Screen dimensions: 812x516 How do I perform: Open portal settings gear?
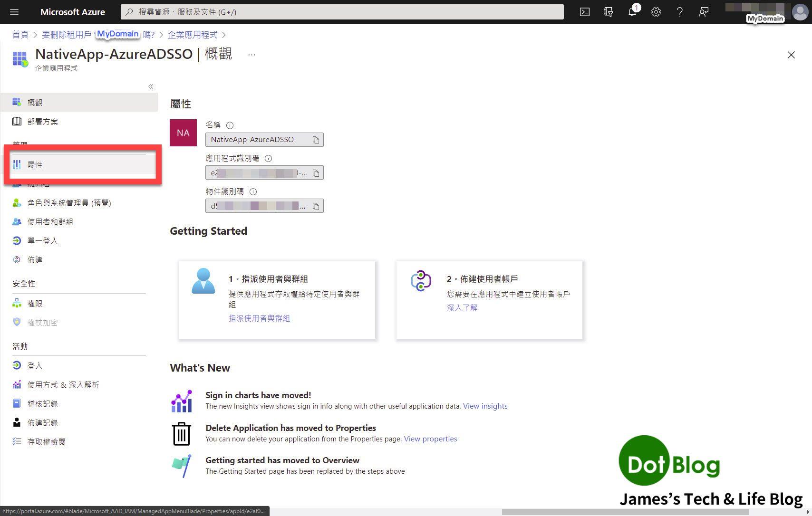click(656, 12)
